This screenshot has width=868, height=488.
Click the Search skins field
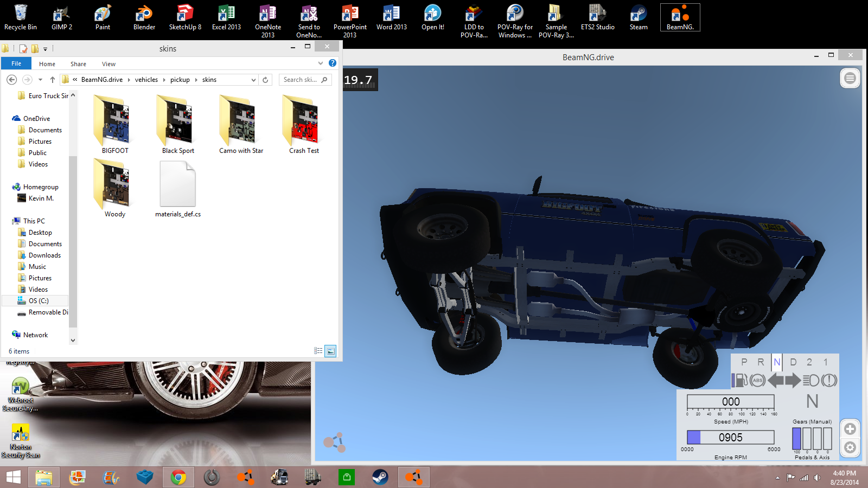coord(305,80)
